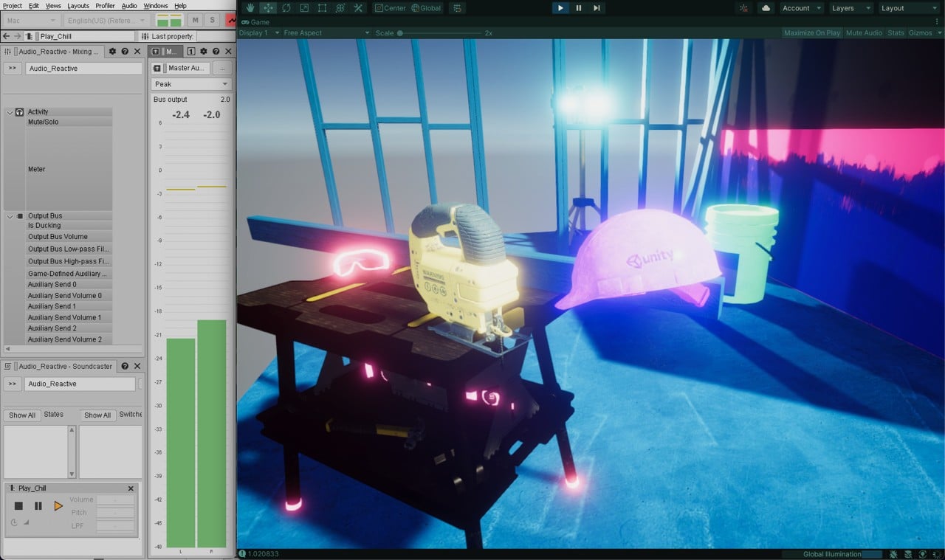Select the Move tool in Unity toolbar

269,7
